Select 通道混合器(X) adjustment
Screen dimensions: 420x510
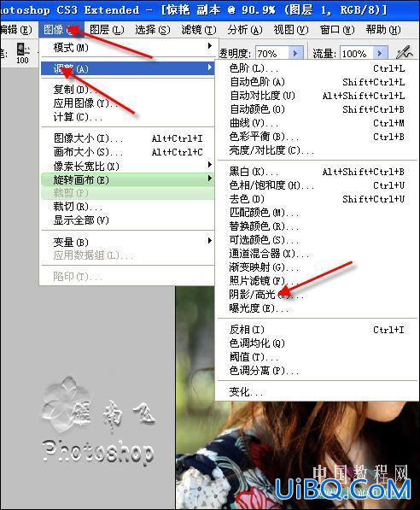coord(318,254)
